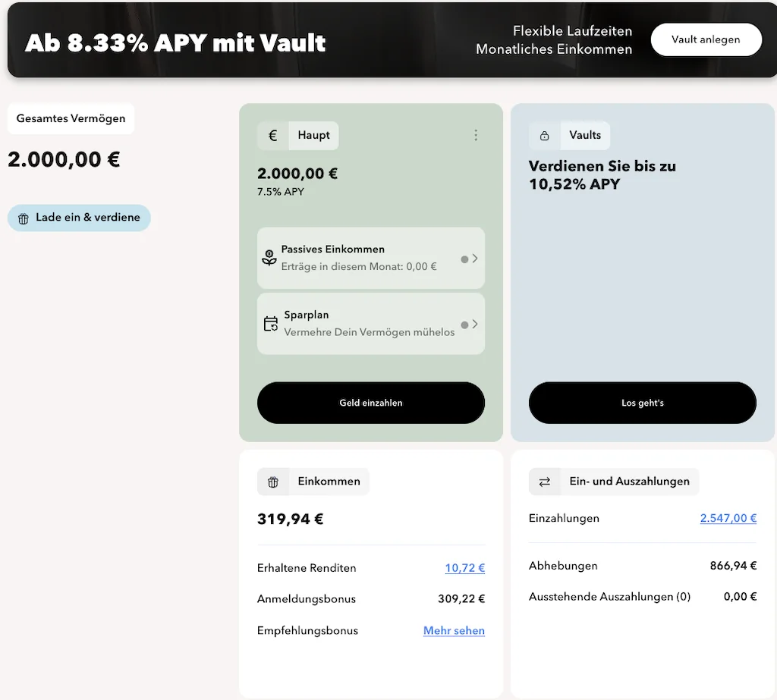Image resolution: width=777 pixels, height=700 pixels.
Task: Click Mehr sehen under Empfehlungsbonus
Action: pyautogui.click(x=454, y=630)
